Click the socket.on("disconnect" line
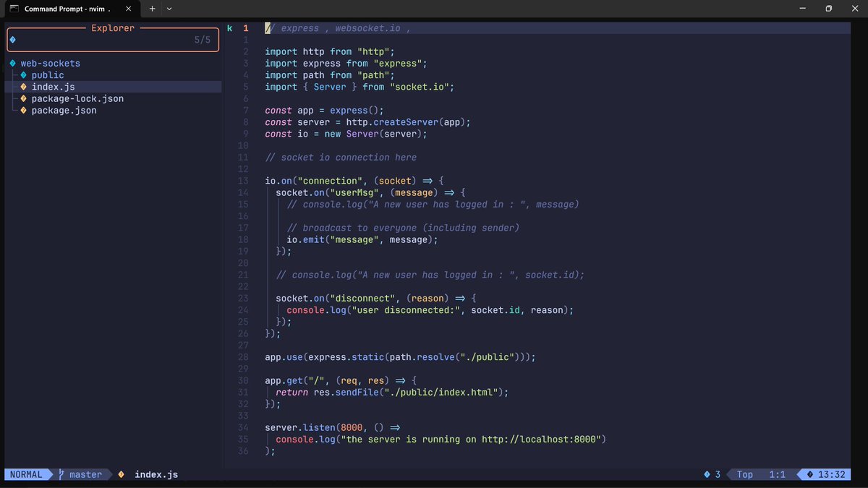This screenshot has width=868, height=488. 377,298
